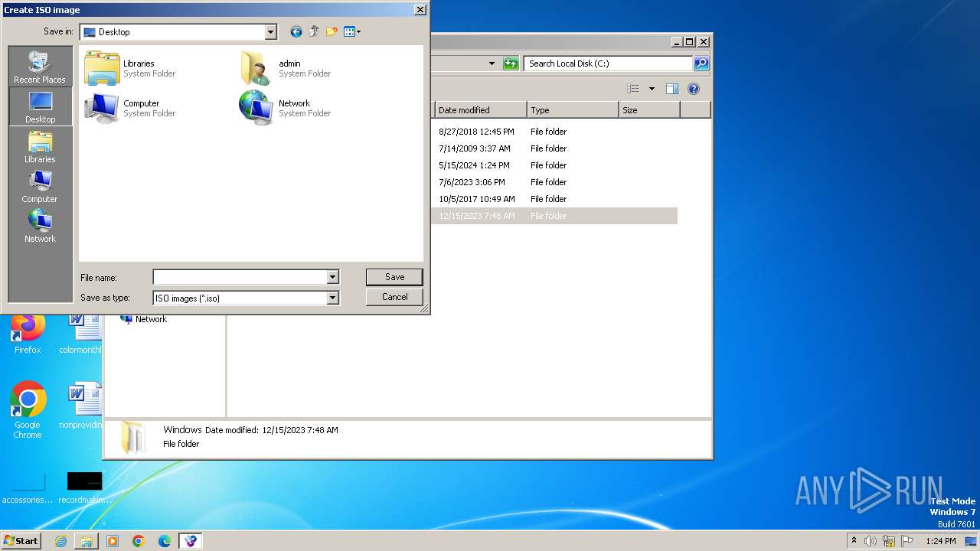This screenshot has height=551, width=980.
Task: Select nonprovidin Word document on desktop
Action: pos(83,406)
